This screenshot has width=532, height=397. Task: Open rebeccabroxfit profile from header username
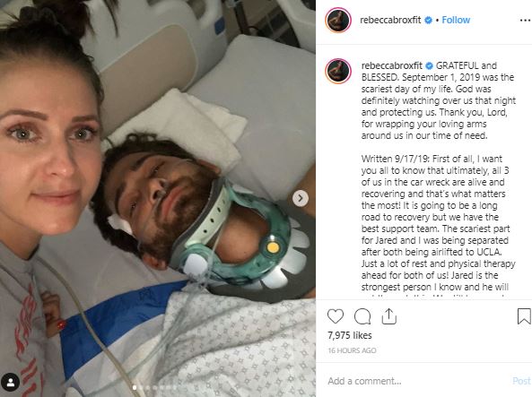(x=390, y=20)
